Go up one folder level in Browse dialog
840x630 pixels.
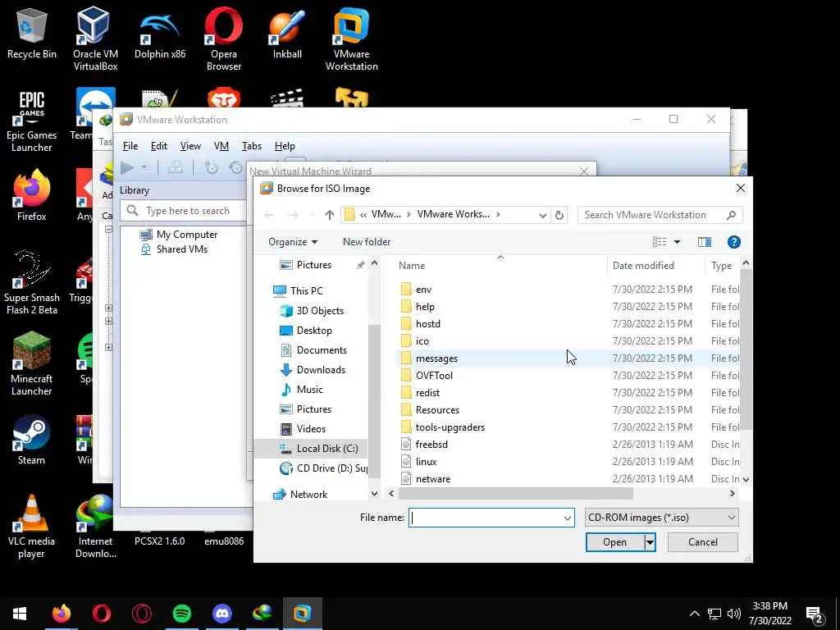coord(330,215)
